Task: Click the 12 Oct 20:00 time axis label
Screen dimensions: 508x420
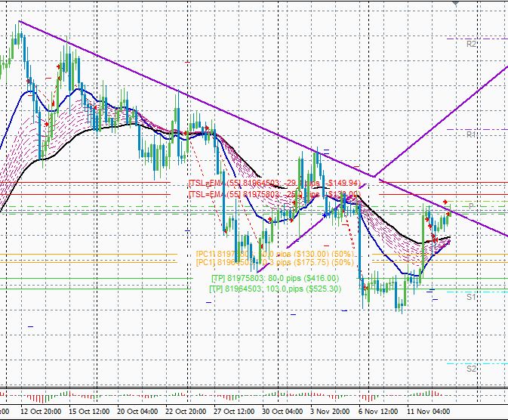Action: pyautogui.click(x=41, y=412)
